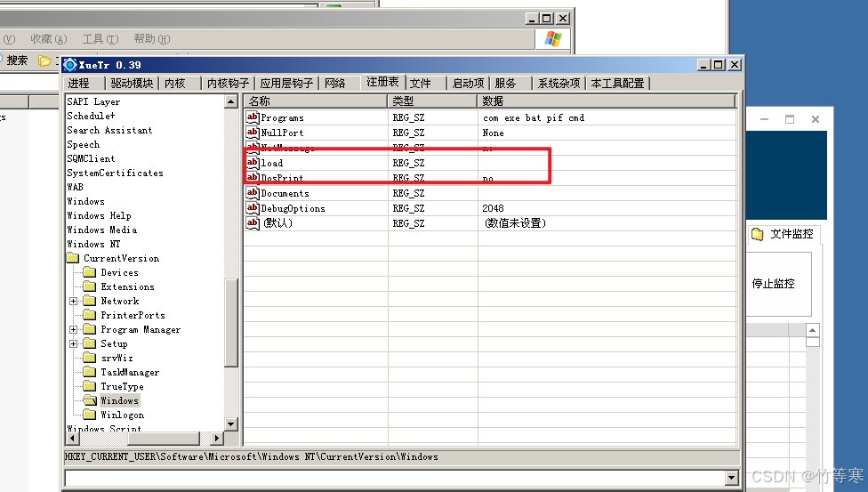Click the NullPort value icon
Viewport: 868px width, 492px height.
point(253,133)
